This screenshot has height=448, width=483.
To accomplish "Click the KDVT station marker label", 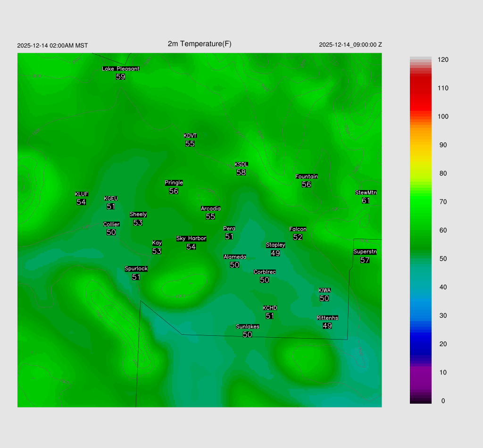I will (190, 136).
